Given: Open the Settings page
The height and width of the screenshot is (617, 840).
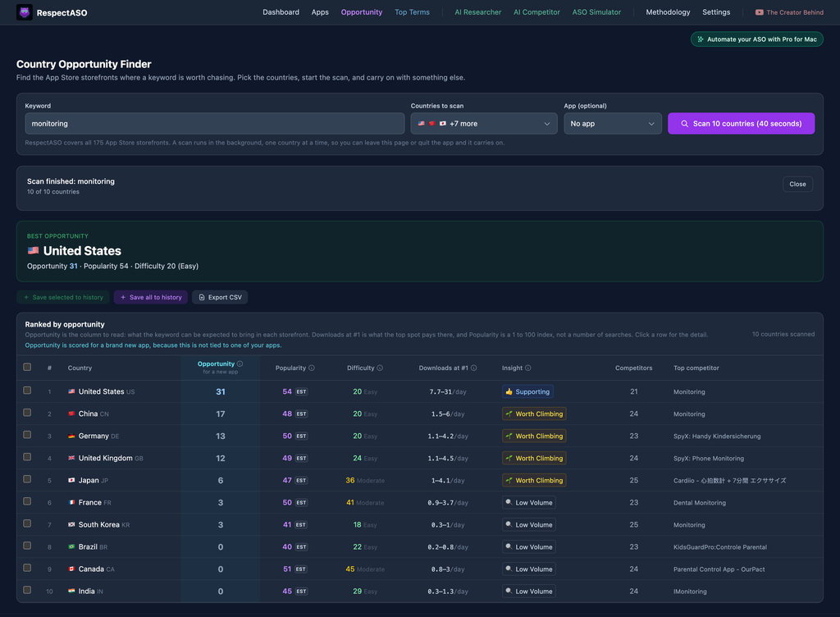Looking at the screenshot, I should coord(716,12).
